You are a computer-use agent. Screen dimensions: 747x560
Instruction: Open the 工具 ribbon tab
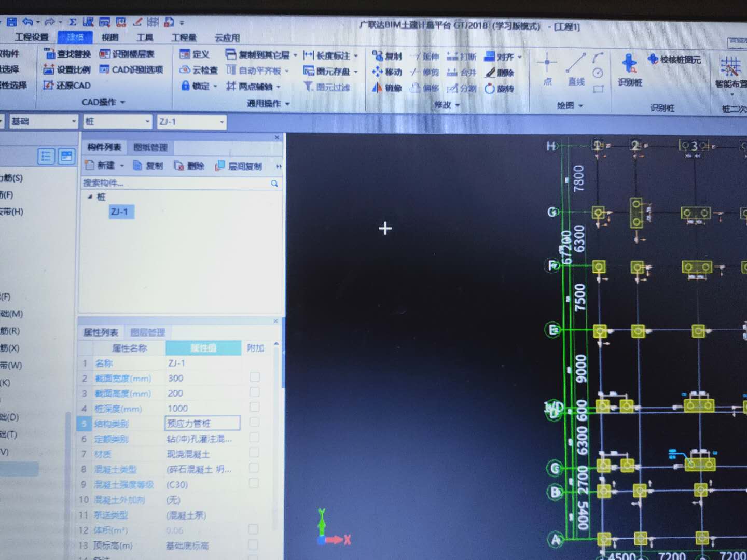tap(145, 37)
